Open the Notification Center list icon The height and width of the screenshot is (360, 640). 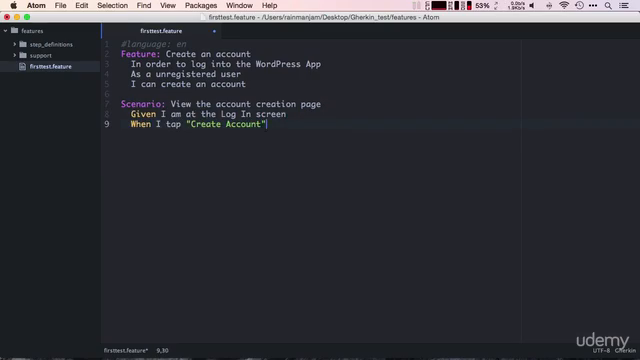[x=624, y=5]
